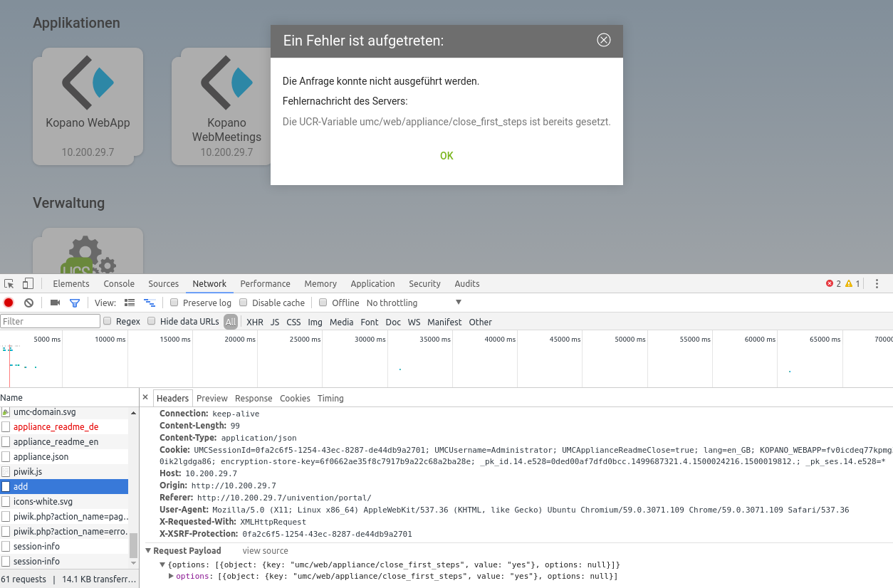
Task: Click the inspect element picker icon
Action: [x=9, y=283]
